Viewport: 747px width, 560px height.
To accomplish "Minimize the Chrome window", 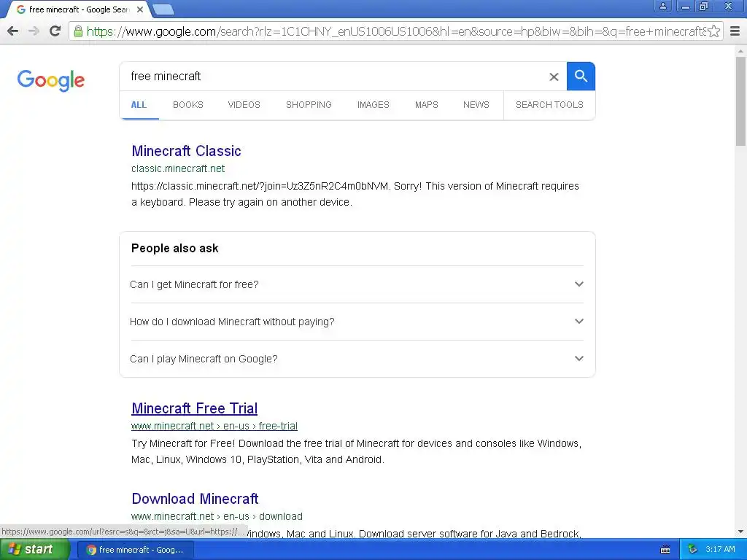I will (x=685, y=6).
